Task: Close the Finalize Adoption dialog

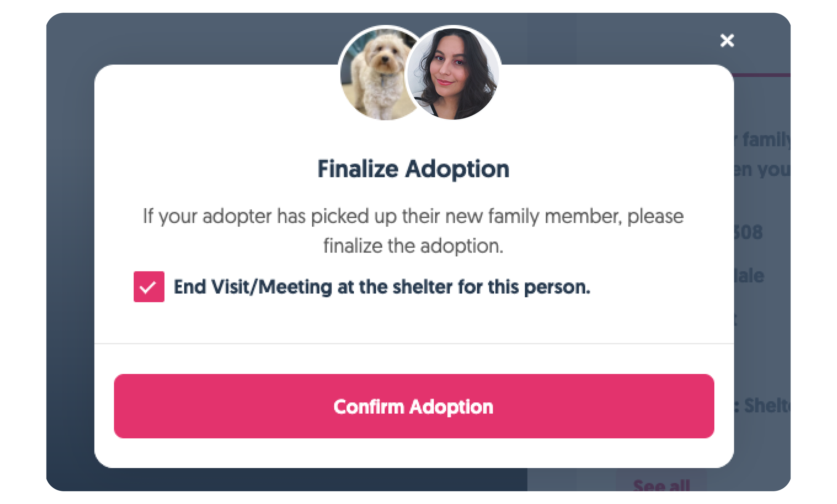Action: point(727,40)
